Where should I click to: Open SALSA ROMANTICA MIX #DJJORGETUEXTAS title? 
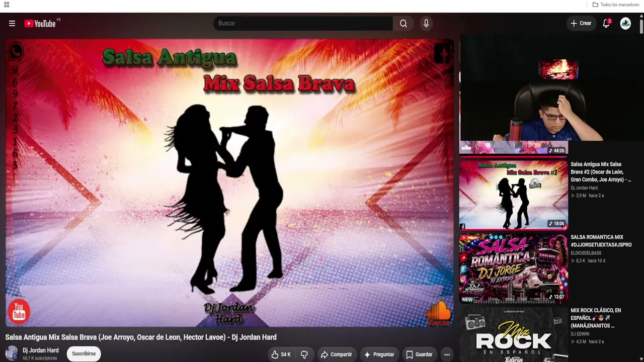coord(601,241)
